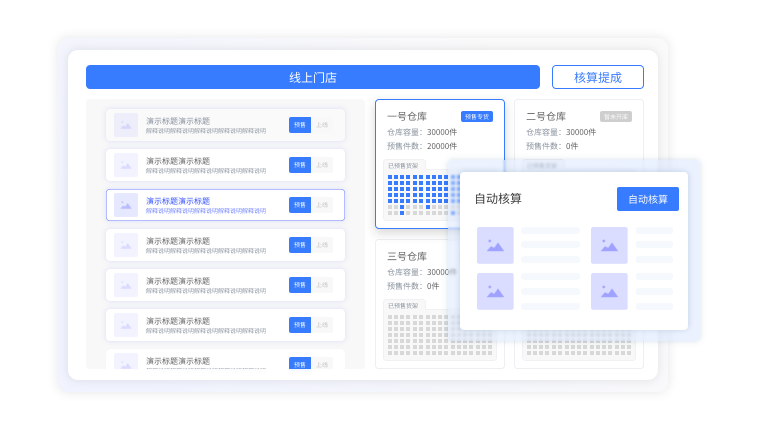
Task: Click the blue 自动核算 button
Action: (x=648, y=199)
